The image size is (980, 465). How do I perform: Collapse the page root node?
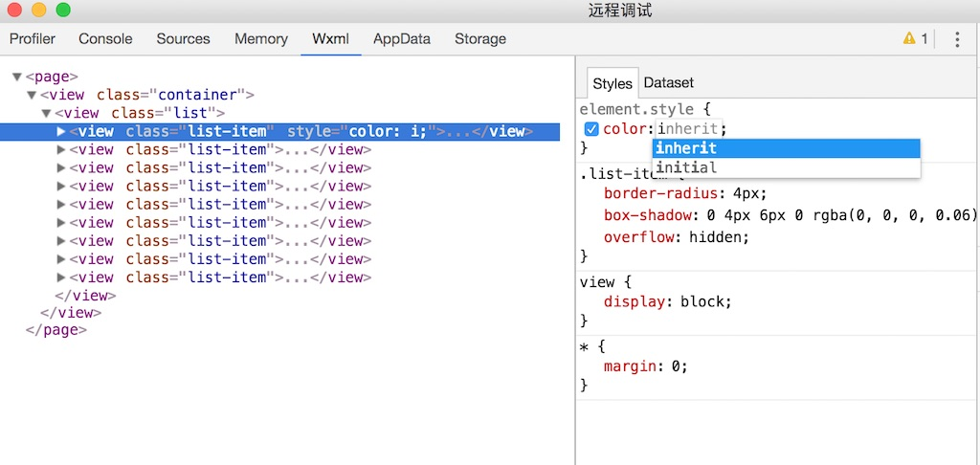[17, 77]
